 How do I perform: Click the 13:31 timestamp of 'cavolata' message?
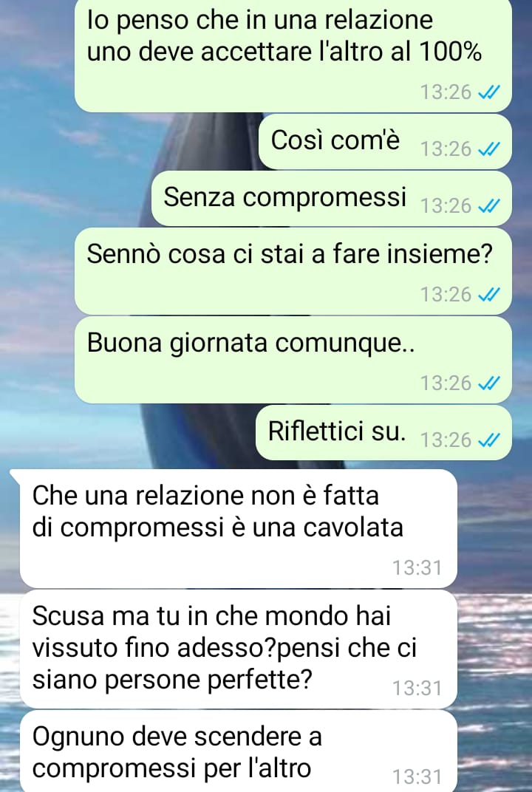point(417,567)
